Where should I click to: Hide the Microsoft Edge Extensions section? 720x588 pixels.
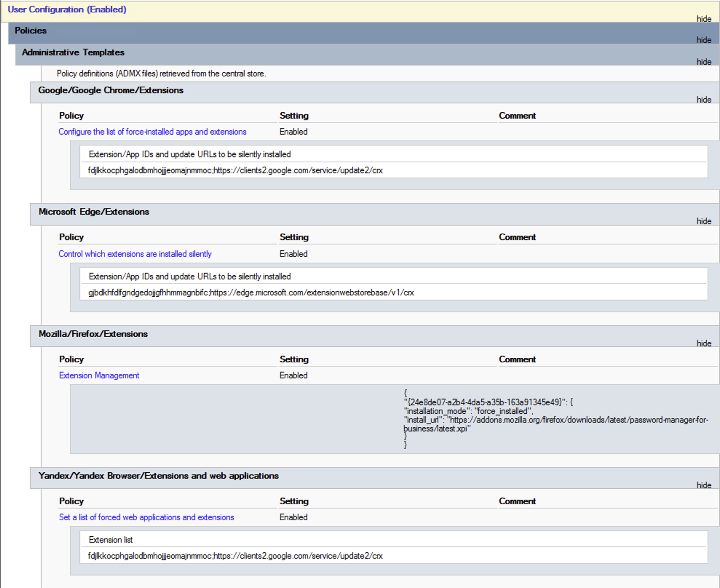click(x=704, y=221)
